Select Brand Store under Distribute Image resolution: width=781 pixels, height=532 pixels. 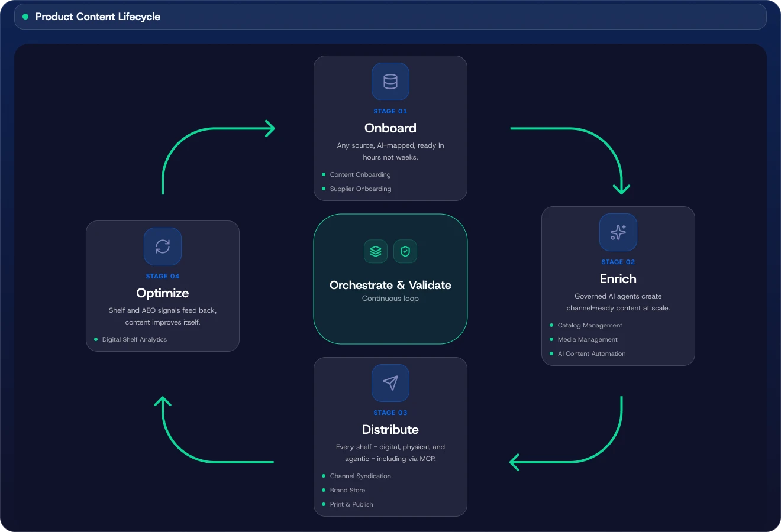pyautogui.click(x=347, y=490)
